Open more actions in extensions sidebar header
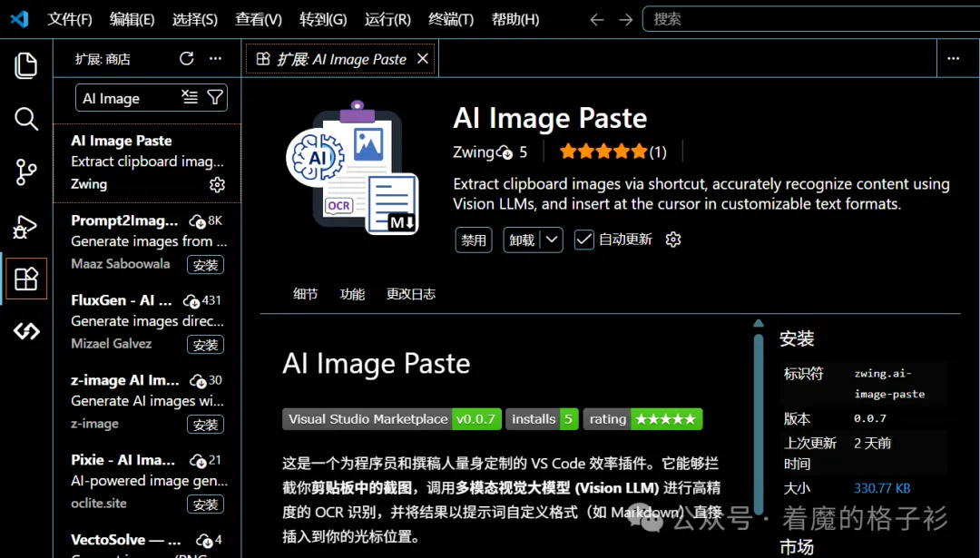980x558 pixels. coord(216,59)
